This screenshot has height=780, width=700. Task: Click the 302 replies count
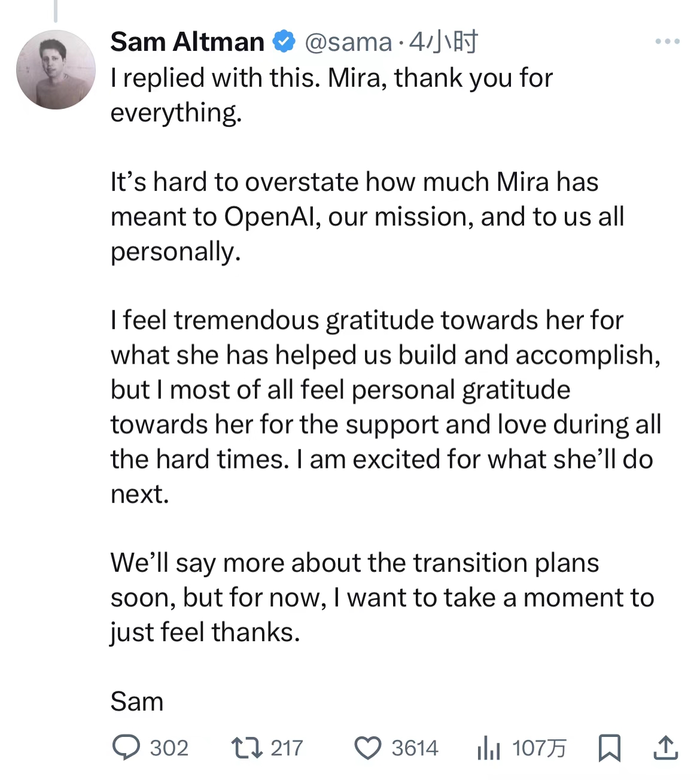pos(169,748)
